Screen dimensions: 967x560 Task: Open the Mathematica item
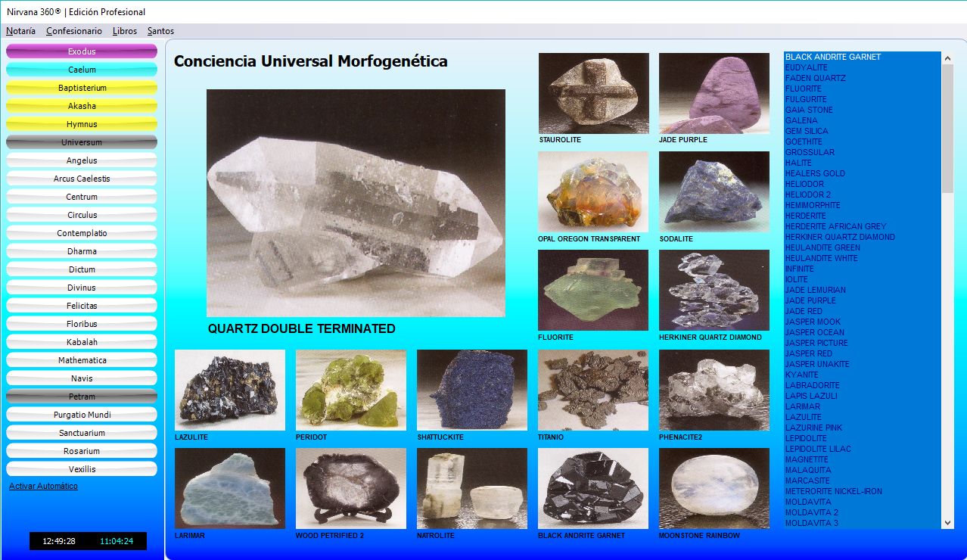(82, 360)
